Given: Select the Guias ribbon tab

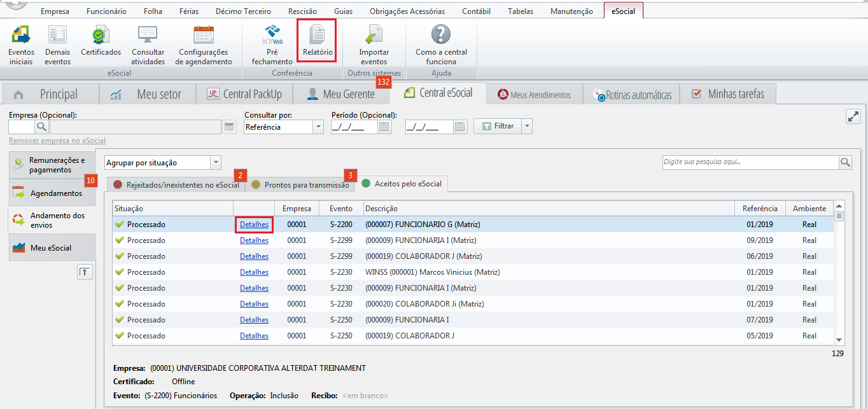Looking at the screenshot, I should 343,11.
